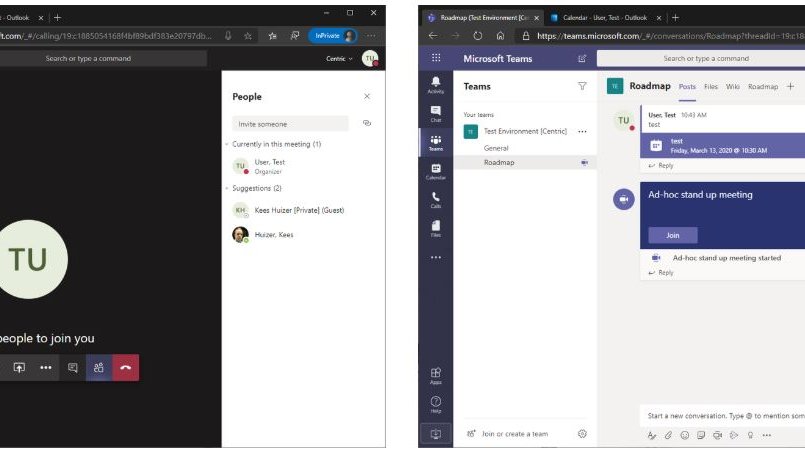Add a tab with plus icon

[x=791, y=86]
